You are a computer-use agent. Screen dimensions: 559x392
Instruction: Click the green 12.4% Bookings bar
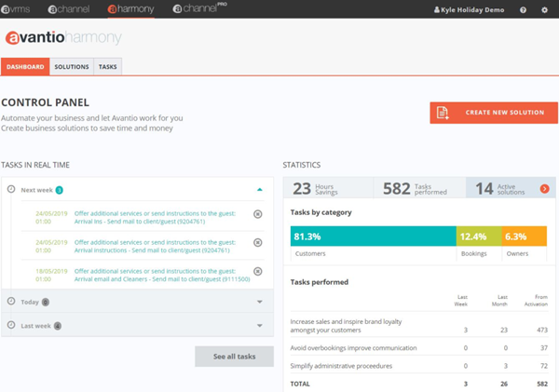(479, 237)
